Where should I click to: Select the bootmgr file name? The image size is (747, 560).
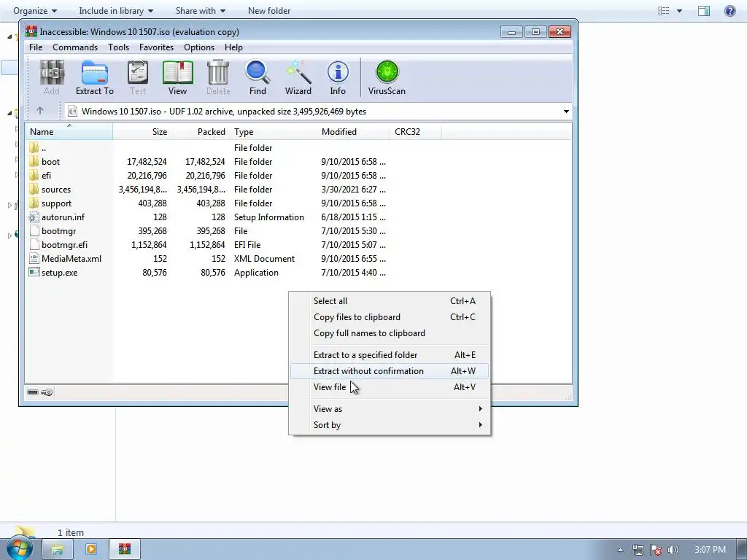pos(58,231)
